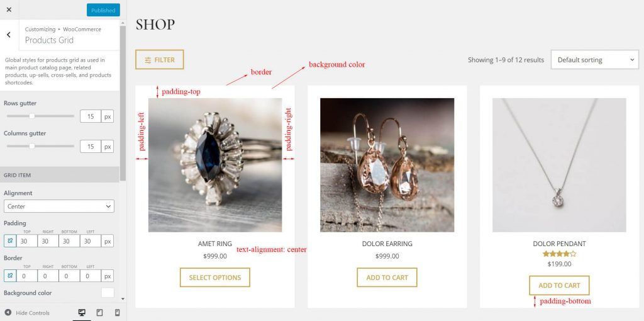Go back using the left chevron arrow

pyautogui.click(x=9, y=35)
